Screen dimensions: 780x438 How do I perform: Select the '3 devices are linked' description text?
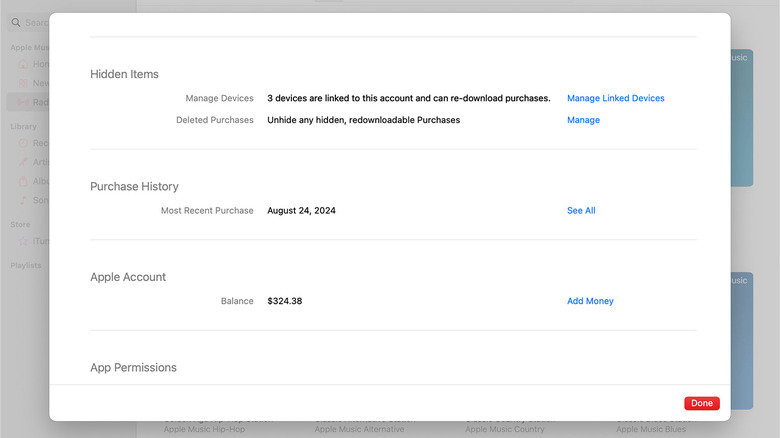coord(409,98)
